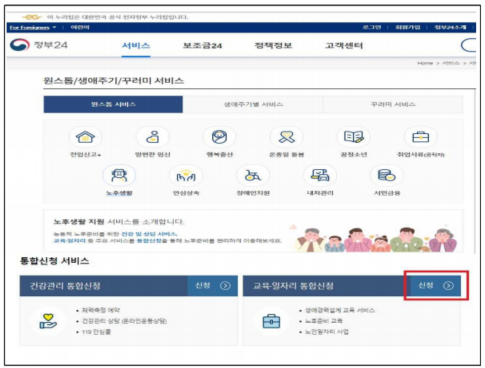Switch to the 꾸러미 서비스 tab
The height and width of the screenshot is (368, 485).
pyautogui.click(x=393, y=104)
